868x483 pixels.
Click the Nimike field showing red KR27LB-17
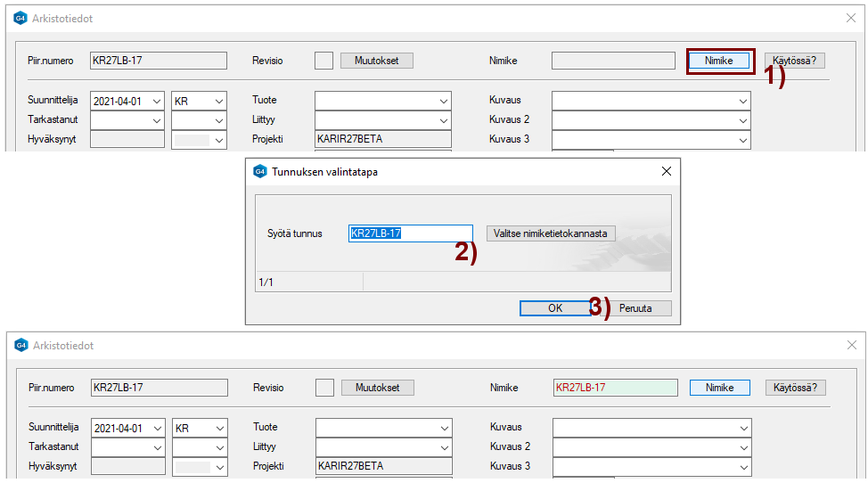(615, 388)
